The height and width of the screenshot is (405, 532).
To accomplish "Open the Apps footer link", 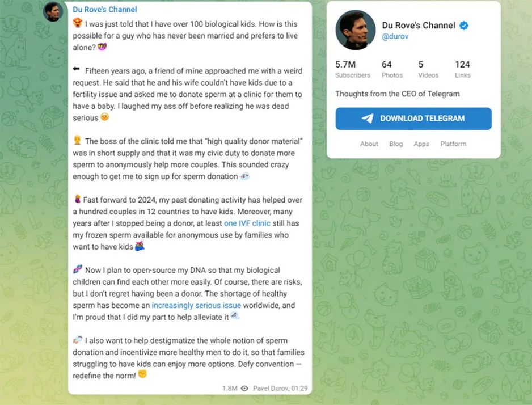I will pyautogui.click(x=421, y=144).
